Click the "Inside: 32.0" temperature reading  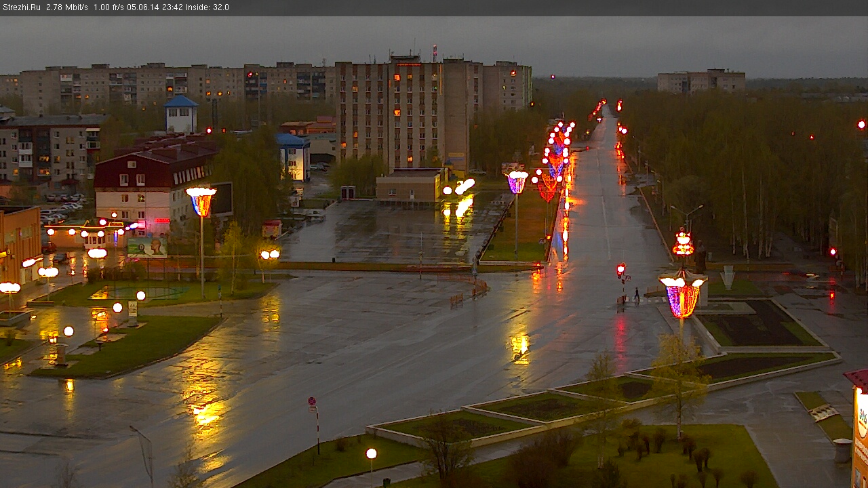coord(208,7)
